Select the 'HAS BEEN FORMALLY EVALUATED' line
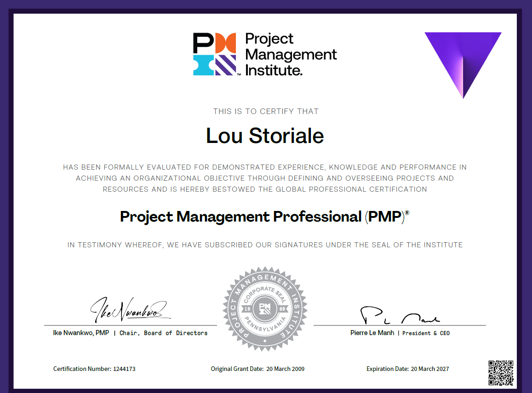This screenshot has width=532, height=393. click(265, 167)
